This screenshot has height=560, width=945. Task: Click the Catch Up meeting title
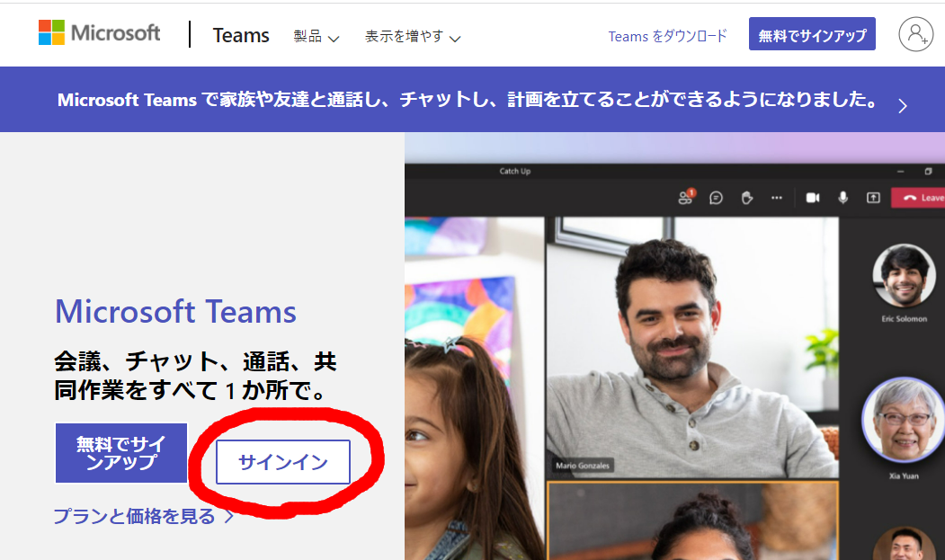pos(514,171)
